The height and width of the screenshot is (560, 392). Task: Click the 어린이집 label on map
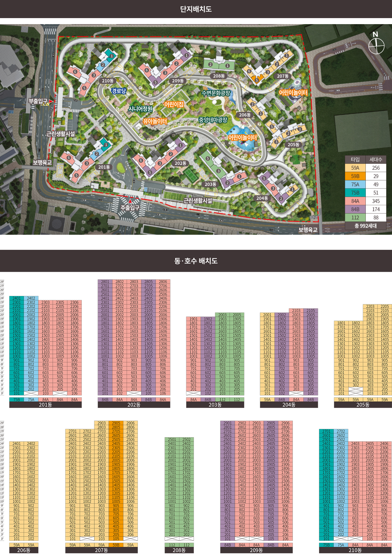click(174, 104)
